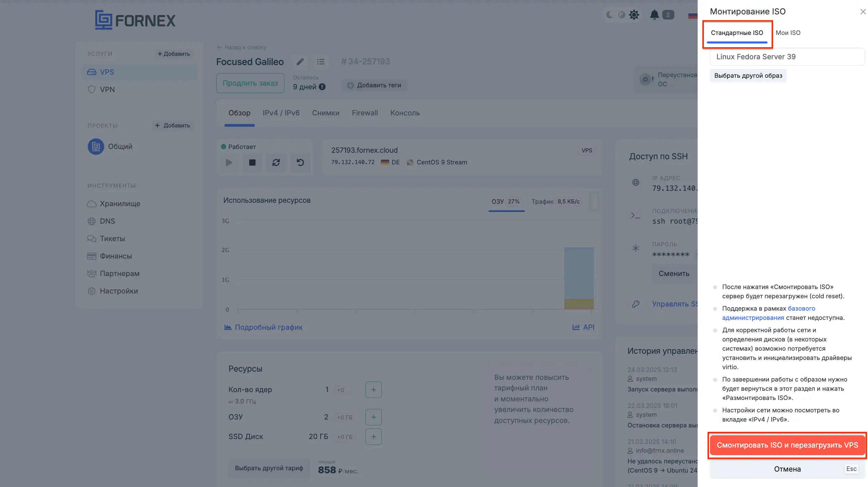Open Настройки section
This screenshot has height=487, width=868.
pos(112,291)
